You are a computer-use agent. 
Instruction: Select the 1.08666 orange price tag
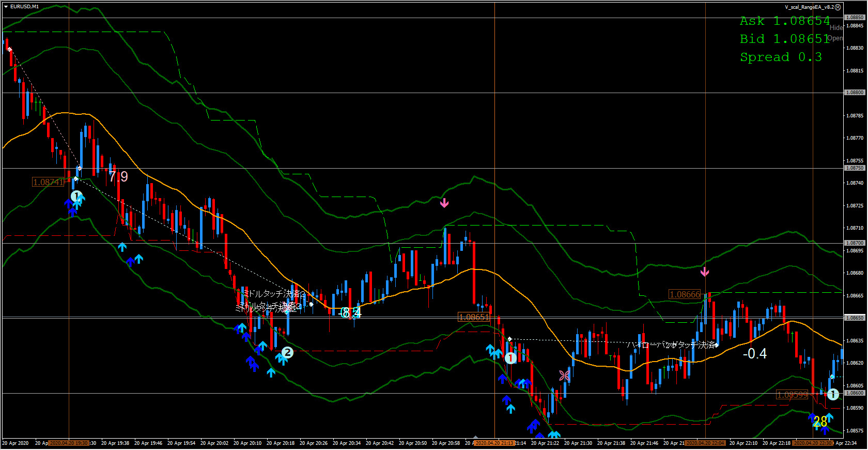click(685, 294)
